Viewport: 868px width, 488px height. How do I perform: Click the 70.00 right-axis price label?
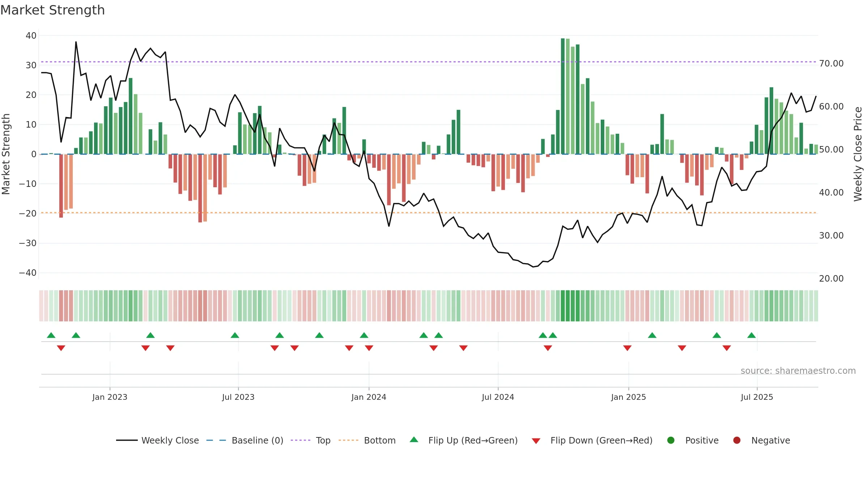(831, 64)
